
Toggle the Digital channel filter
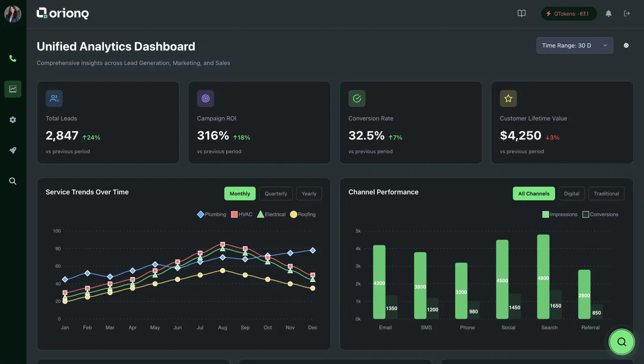click(x=572, y=193)
